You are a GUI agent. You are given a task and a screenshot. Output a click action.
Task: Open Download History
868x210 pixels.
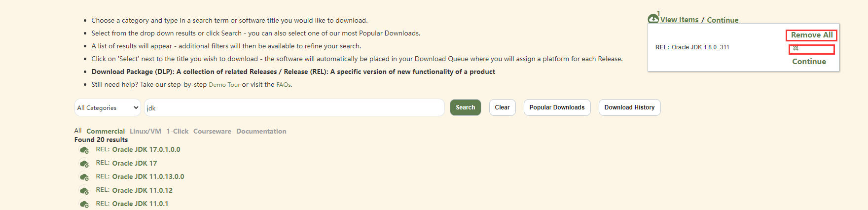629,107
